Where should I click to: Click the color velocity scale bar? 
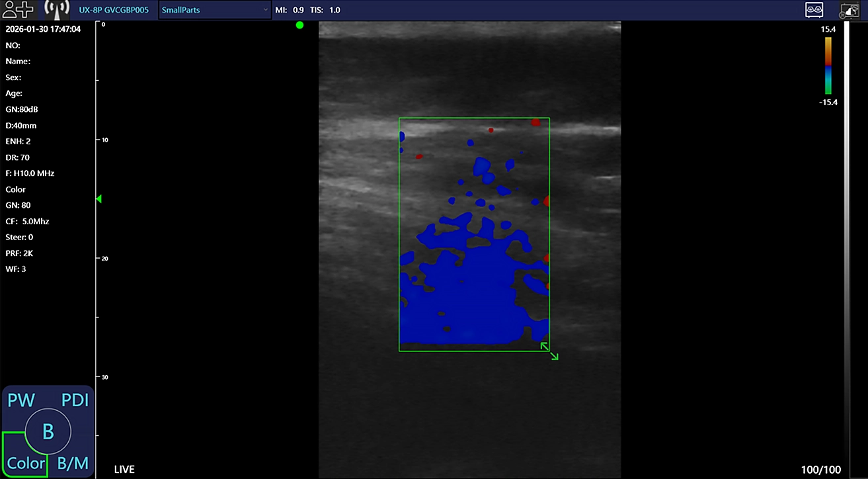tap(828, 65)
